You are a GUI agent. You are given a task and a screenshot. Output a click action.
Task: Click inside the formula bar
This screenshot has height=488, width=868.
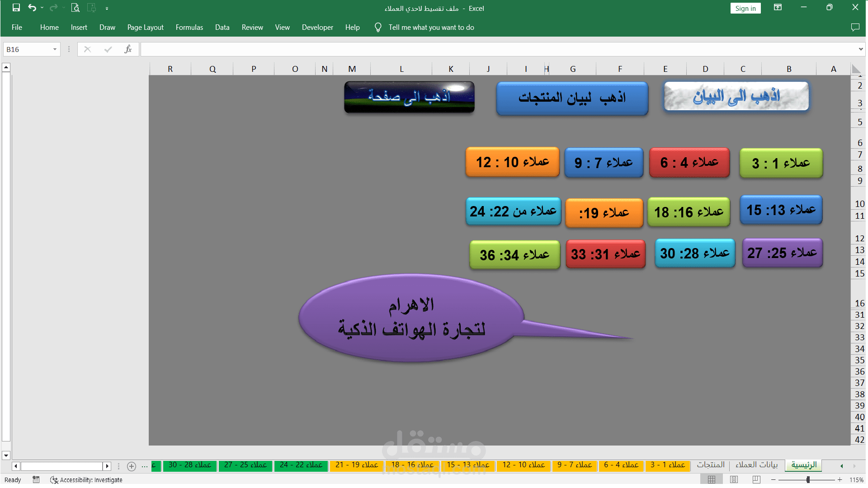pos(499,49)
